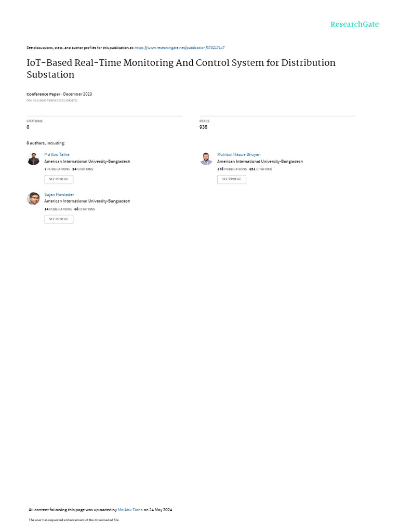Click Muhibul Haque Bhuyan's profile photo
Image resolution: width=399 pixels, height=532 pixels.
[206, 159]
